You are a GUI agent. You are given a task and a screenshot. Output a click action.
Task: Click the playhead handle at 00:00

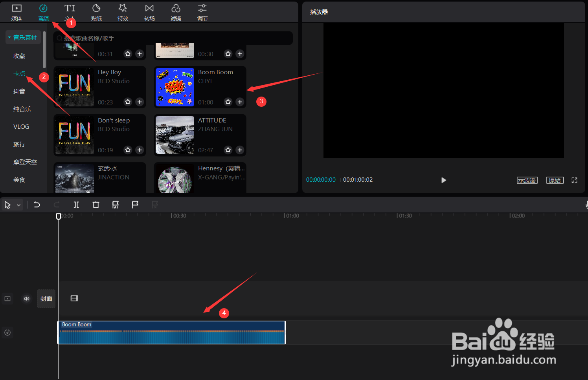click(x=59, y=216)
